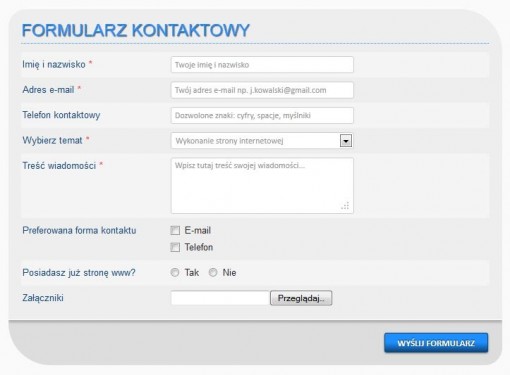Select the 'Nie' radio button

(x=213, y=273)
